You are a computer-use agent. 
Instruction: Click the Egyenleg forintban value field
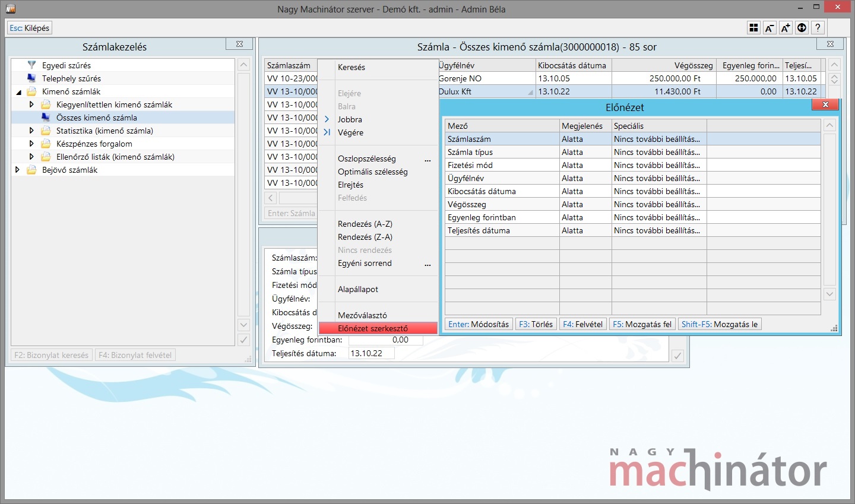[x=385, y=340]
